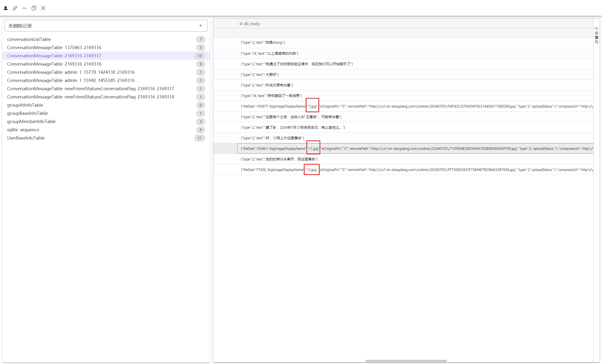Select the row 走的时候分头离开，到这里集合
The height and width of the screenshot is (364, 602).
coord(403,159)
